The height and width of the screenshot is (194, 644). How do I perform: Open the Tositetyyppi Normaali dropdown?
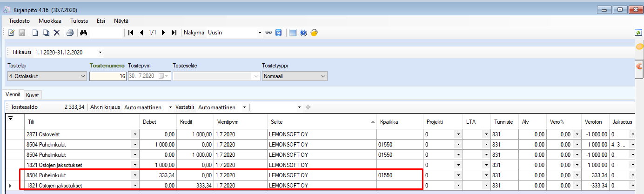point(295,76)
